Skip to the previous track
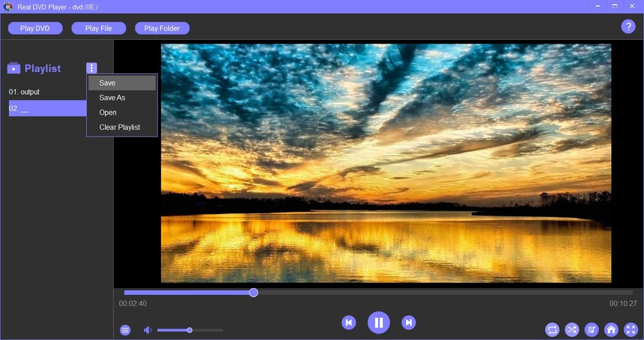Screen dimensions: 644x340 349,322
